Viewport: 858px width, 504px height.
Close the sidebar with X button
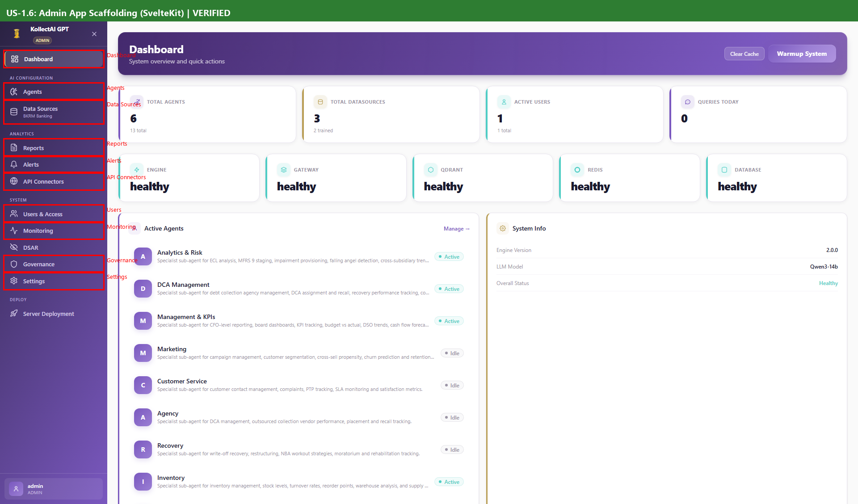(x=94, y=34)
